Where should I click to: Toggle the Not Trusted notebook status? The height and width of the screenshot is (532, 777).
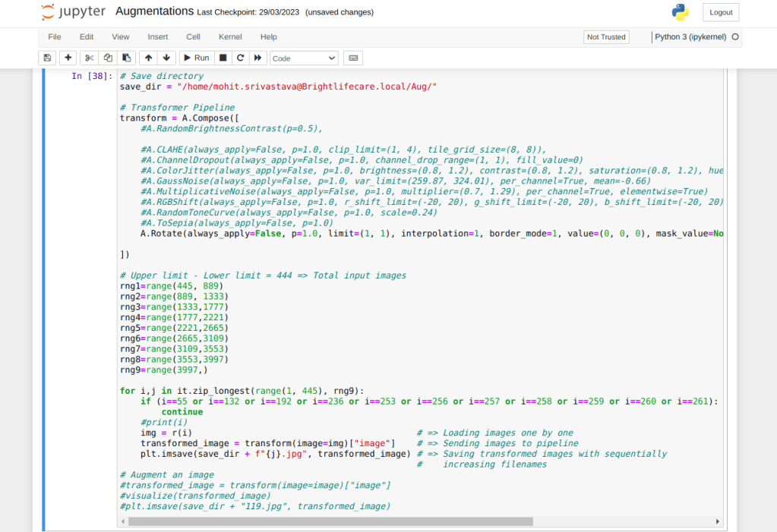[606, 36]
